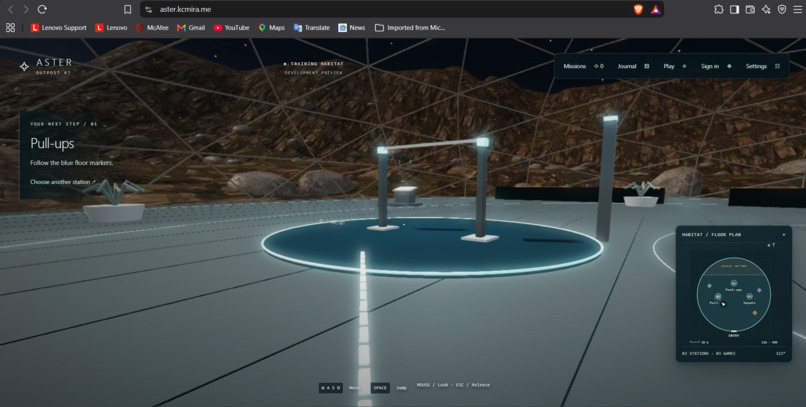Open the apps grid in bookmarks bar
The image size is (806, 407).
pyautogui.click(x=10, y=28)
